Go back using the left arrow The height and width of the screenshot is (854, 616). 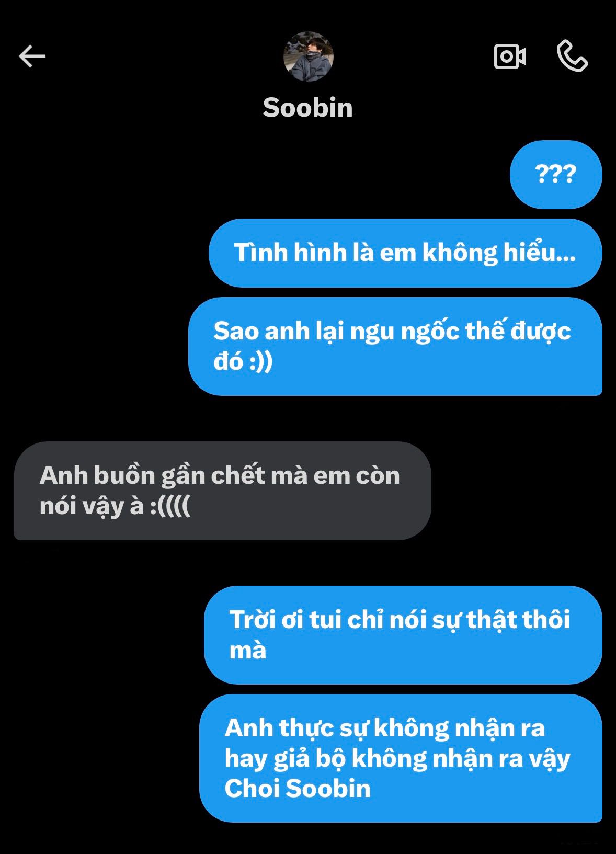[32, 56]
